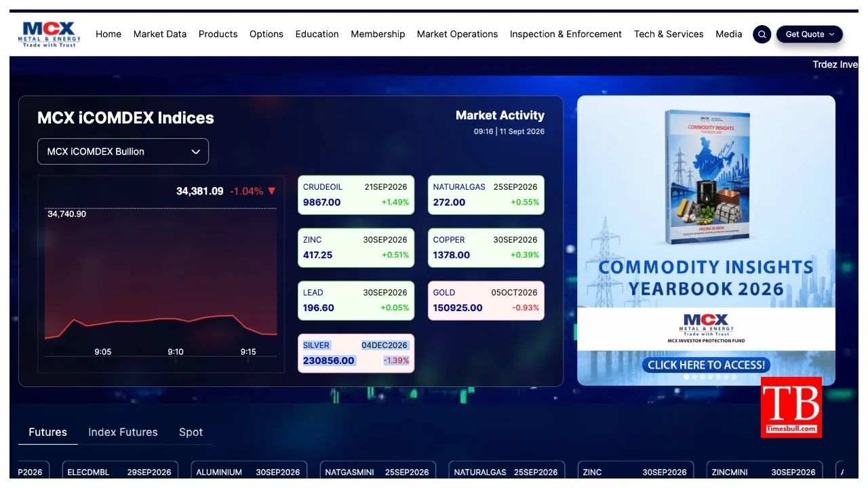Open the Tech & Services menu
Screen dimensions: 868x488
[669, 34]
